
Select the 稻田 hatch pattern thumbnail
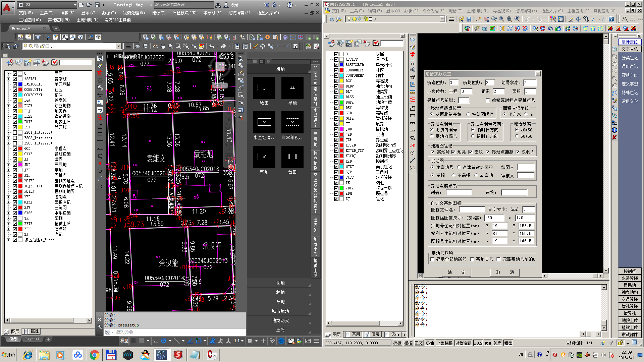tap(264, 88)
